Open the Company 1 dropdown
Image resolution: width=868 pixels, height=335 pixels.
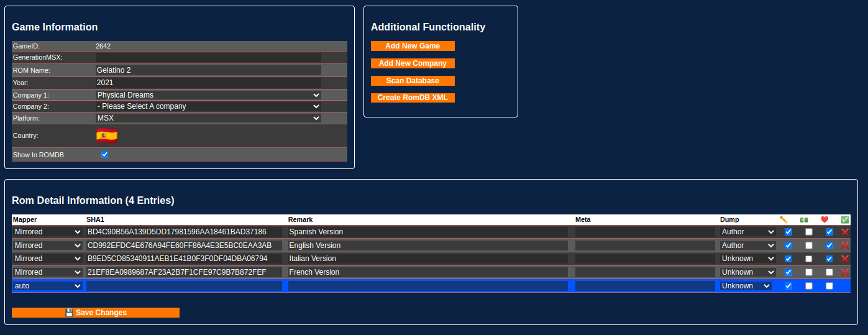[208, 95]
